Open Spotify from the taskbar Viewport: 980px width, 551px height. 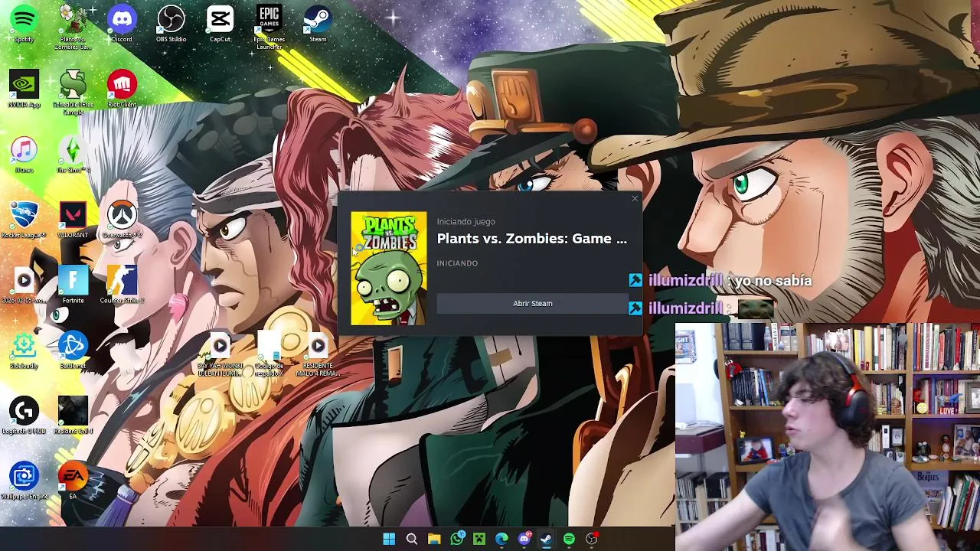(569, 540)
